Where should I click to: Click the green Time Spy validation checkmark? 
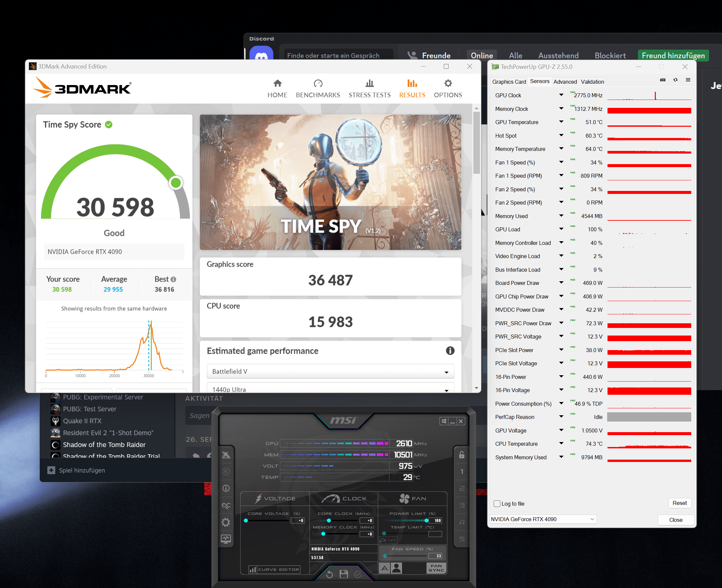(x=109, y=125)
